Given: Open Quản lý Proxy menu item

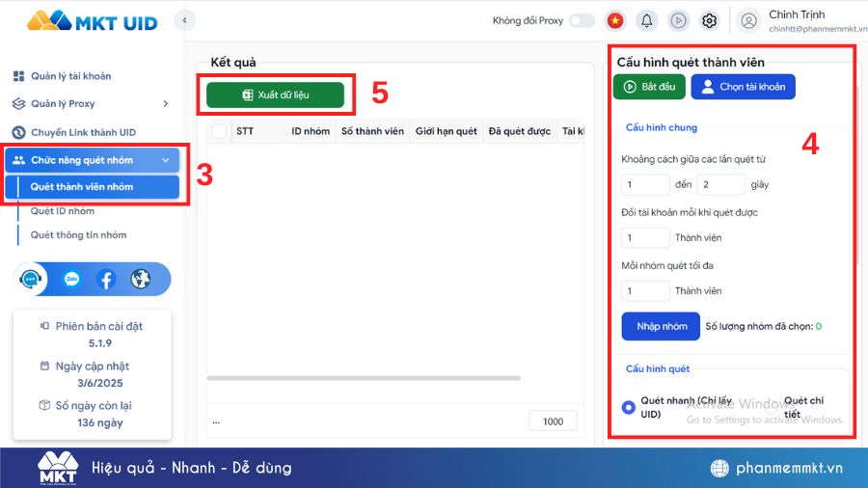Looking at the screenshot, I should click(x=63, y=103).
